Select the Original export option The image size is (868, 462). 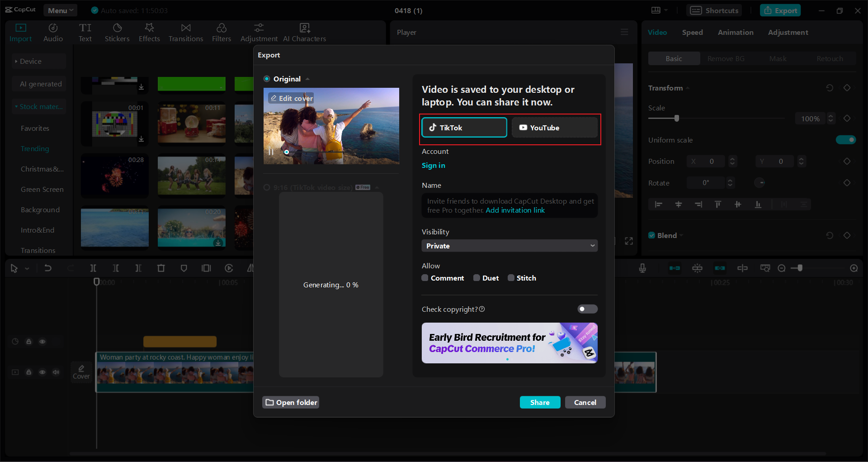click(x=267, y=79)
